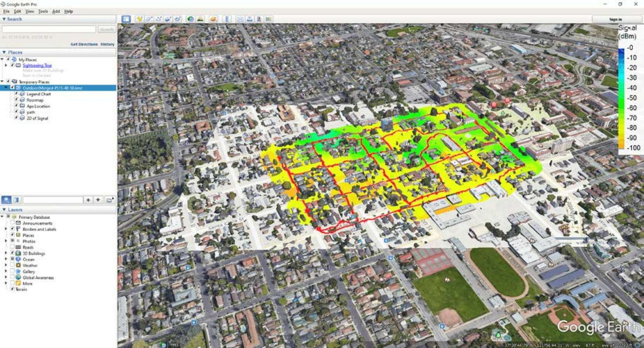Add a polygon using the toolbar
Image resolution: width=644 pixels, height=348 pixels.
point(149,19)
